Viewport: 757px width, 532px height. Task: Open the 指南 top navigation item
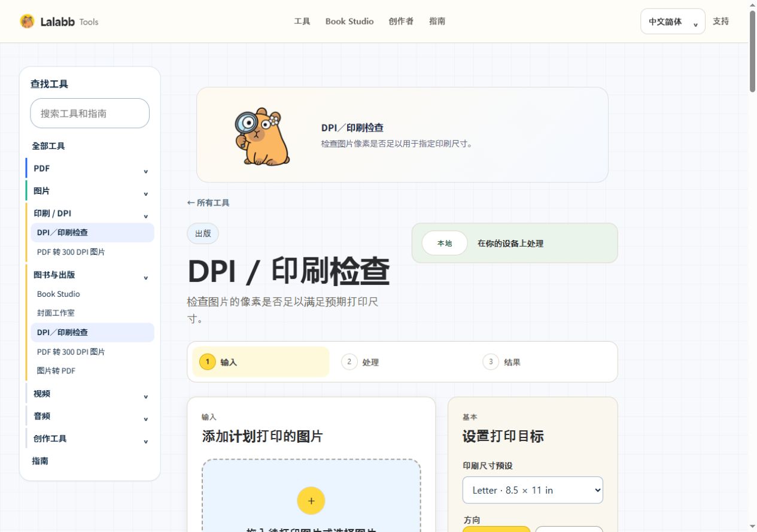[x=437, y=22]
